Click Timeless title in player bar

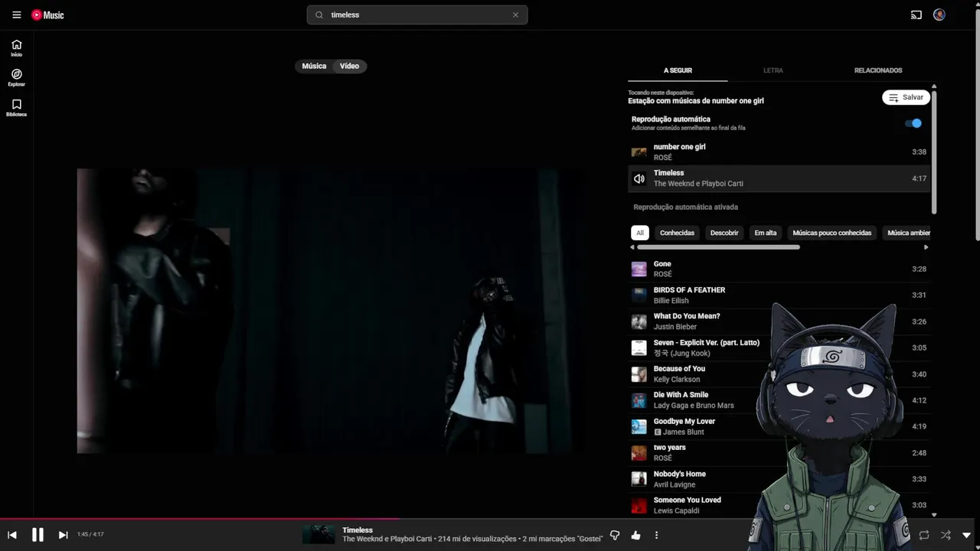click(x=358, y=530)
